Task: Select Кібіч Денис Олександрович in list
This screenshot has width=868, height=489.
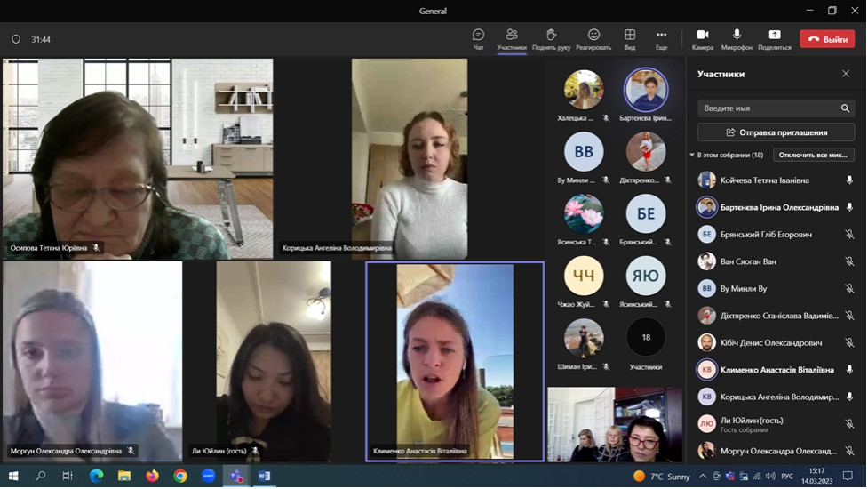Action: point(776,343)
